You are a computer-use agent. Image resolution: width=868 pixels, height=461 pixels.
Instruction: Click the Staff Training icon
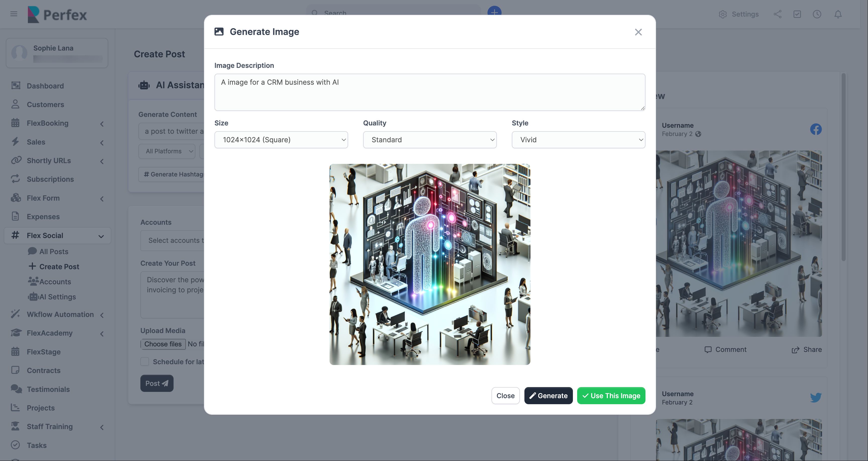tap(16, 426)
